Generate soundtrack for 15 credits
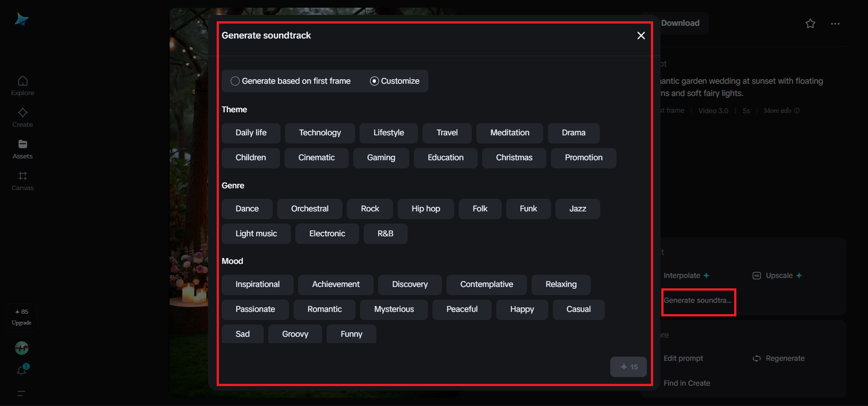868x406 pixels. point(628,367)
